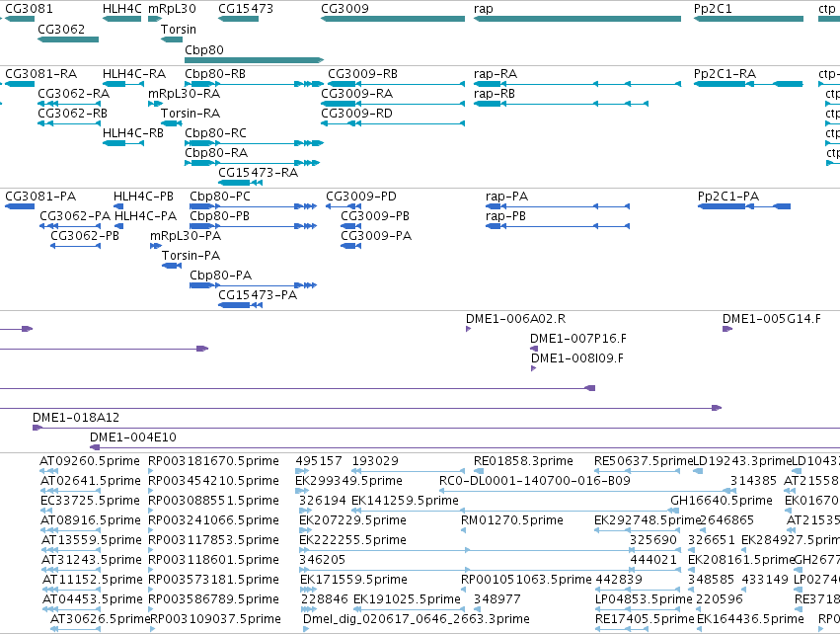The width and height of the screenshot is (840, 634).
Task: Select EST RP003181670.5prime
Action: pos(213,461)
